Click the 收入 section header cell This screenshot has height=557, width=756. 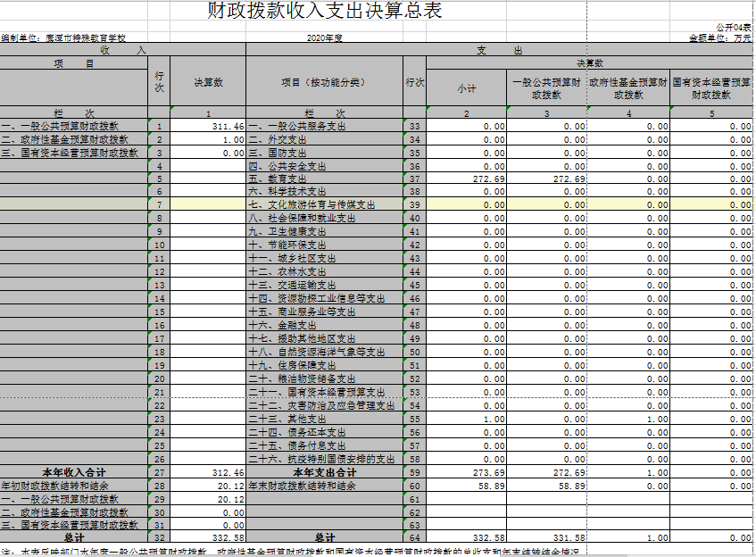pos(122,50)
